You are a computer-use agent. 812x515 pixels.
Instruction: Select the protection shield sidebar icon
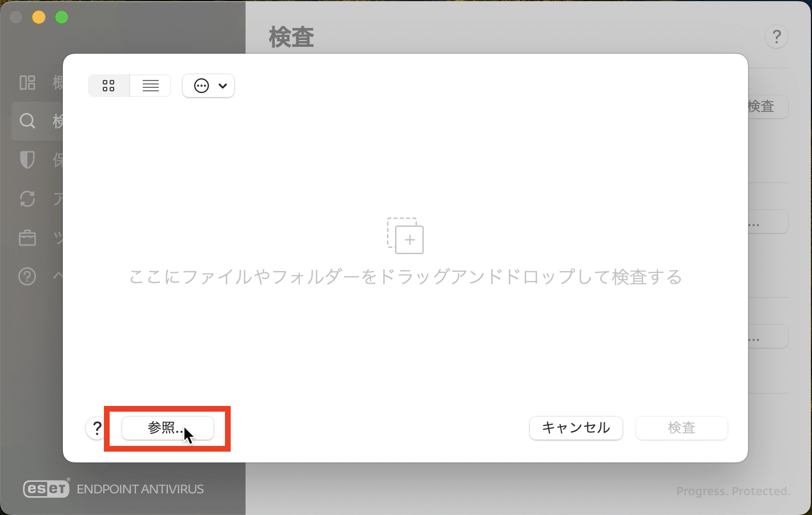point(27,160)
